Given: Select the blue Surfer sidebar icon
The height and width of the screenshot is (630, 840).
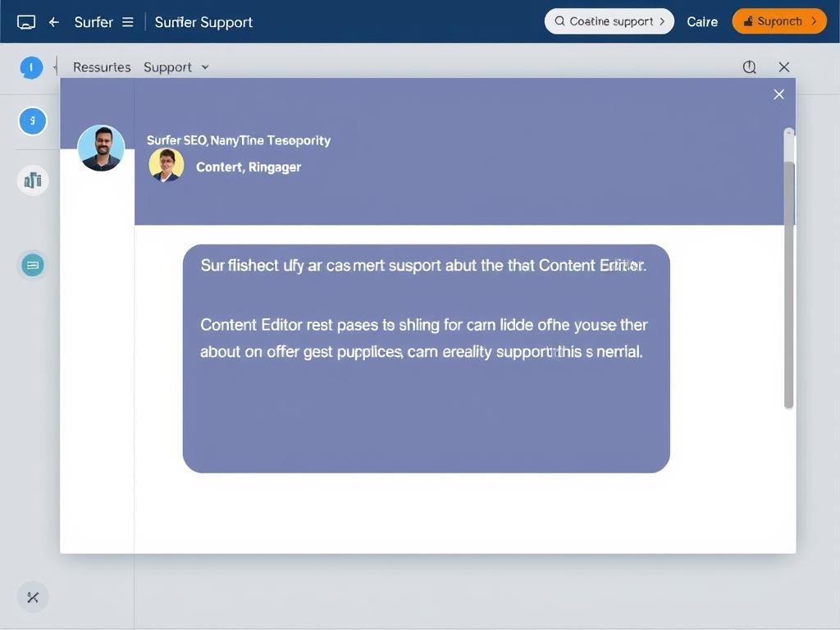Looking at the screenshot, I should 32,121.
